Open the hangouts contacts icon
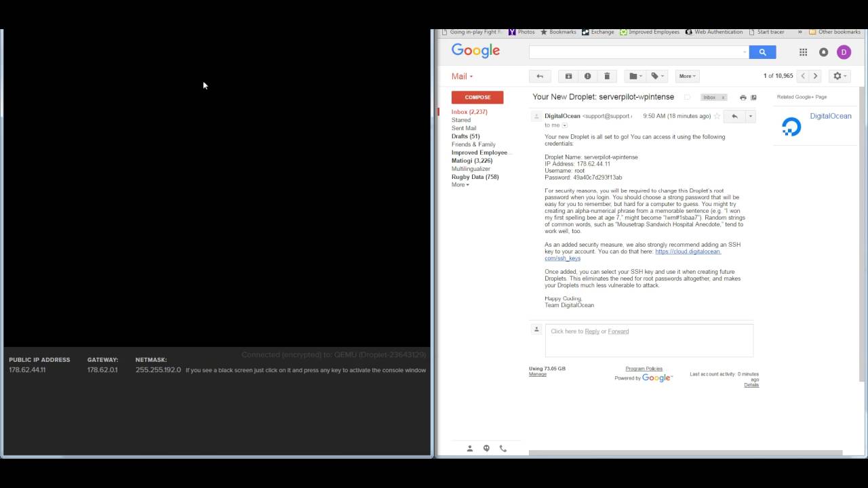868x488 pixels. tap(470, 448)
